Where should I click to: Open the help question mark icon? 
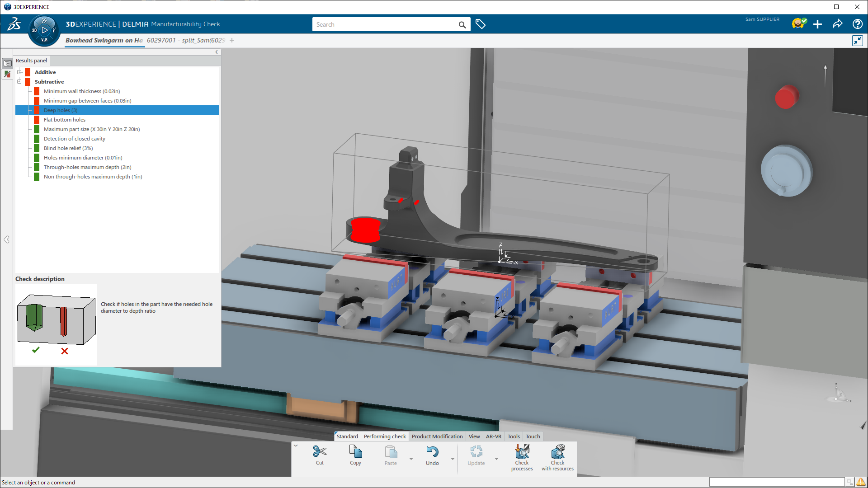tap(857, 24)
